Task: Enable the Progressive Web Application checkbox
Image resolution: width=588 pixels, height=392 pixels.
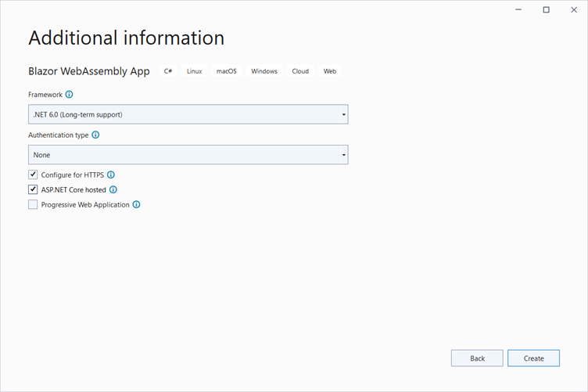Action: pos(33,204)
